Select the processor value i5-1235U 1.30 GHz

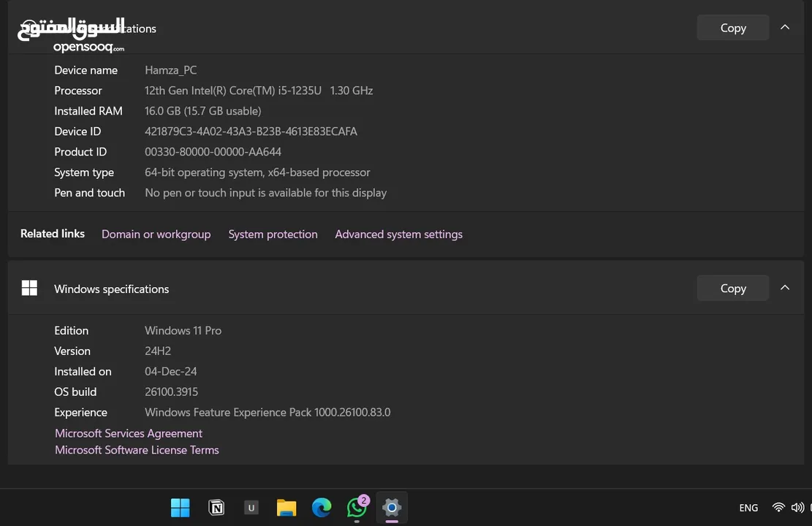coord(259,91)
